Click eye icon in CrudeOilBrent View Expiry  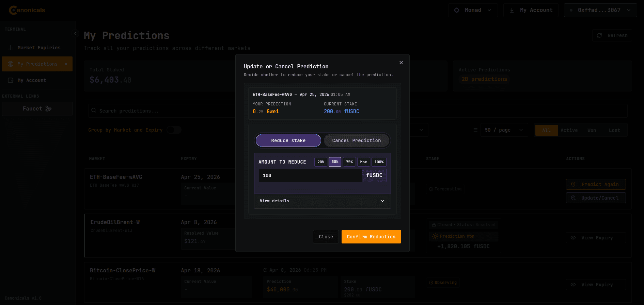[573, 238]
